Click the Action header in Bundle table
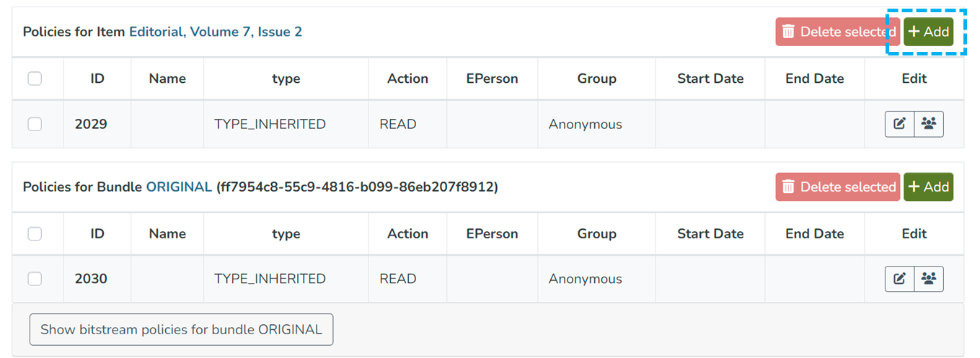This screenshot has height=358, width=980. coord(407,233)
